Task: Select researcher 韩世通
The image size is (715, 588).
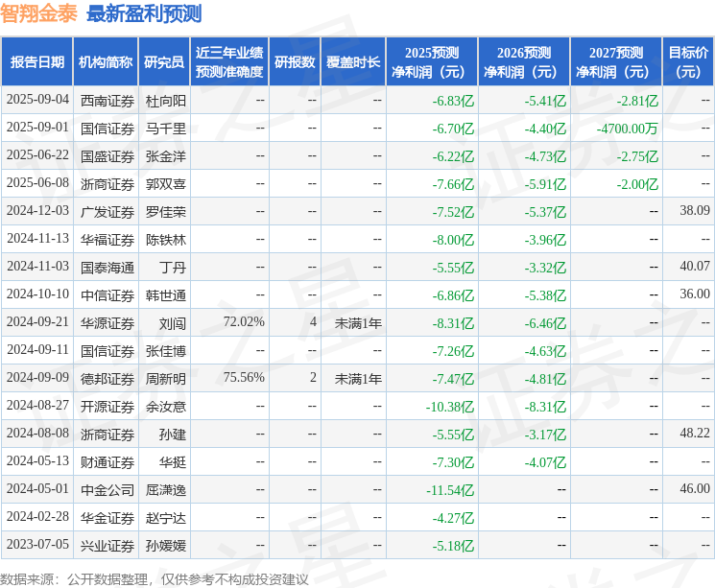Action: [165, 295]
